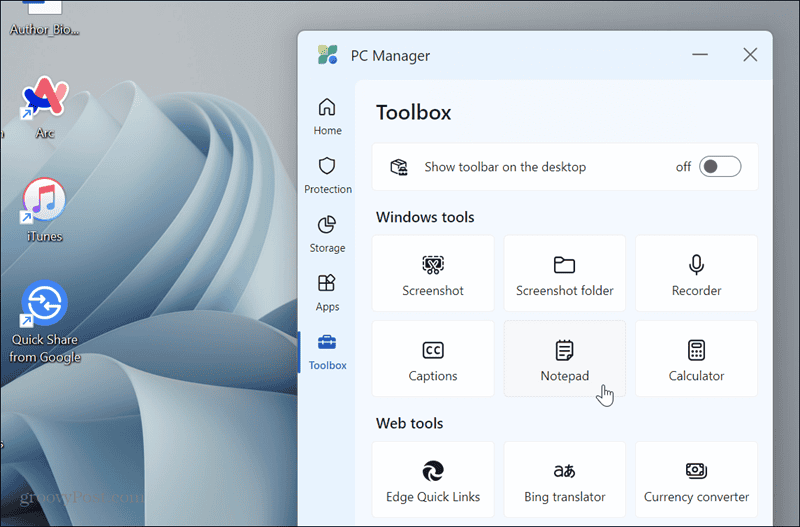Open the Calculator tool

point(696,359)
